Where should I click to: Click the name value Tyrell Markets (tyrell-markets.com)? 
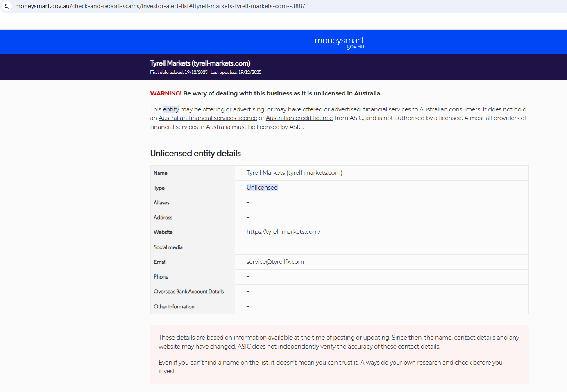[x=295, y=173]
